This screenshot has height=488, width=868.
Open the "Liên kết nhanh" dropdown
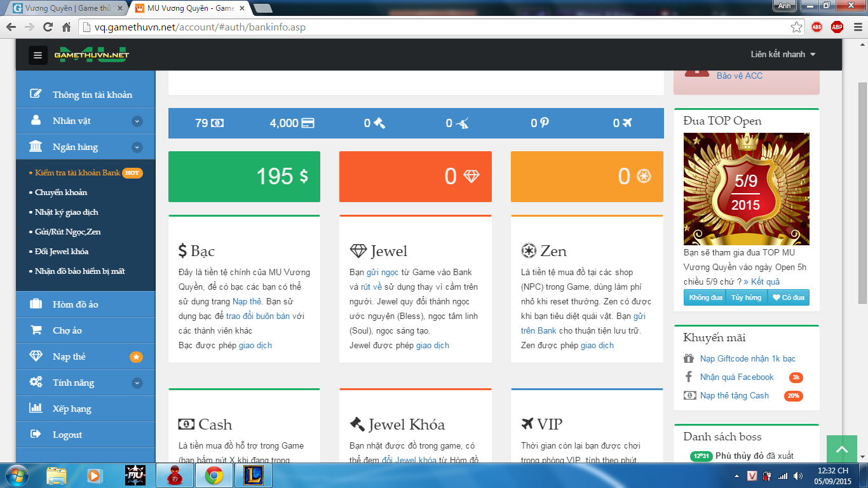(783, 55)
